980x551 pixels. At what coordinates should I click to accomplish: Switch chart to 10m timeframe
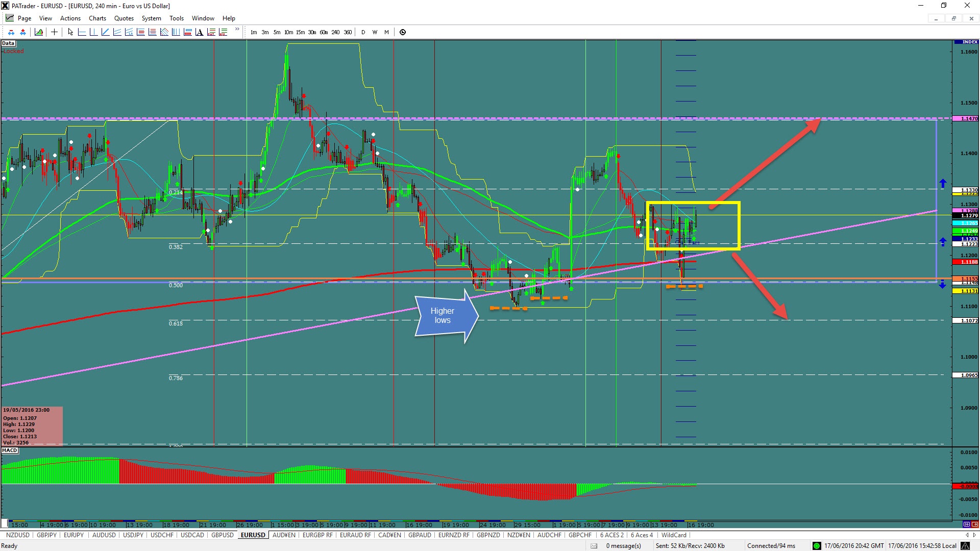[x=288, y=32]
